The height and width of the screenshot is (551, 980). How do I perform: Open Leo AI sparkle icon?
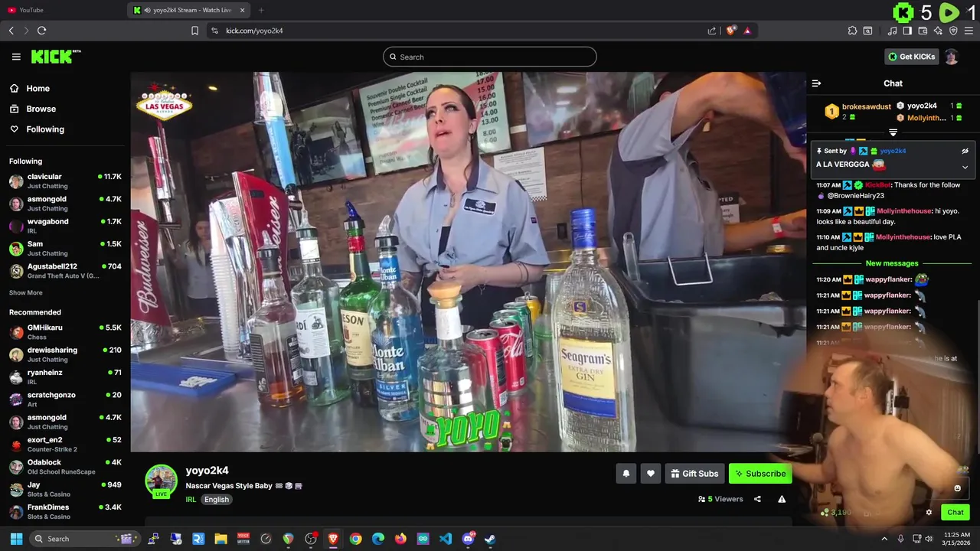pos(938,31)
